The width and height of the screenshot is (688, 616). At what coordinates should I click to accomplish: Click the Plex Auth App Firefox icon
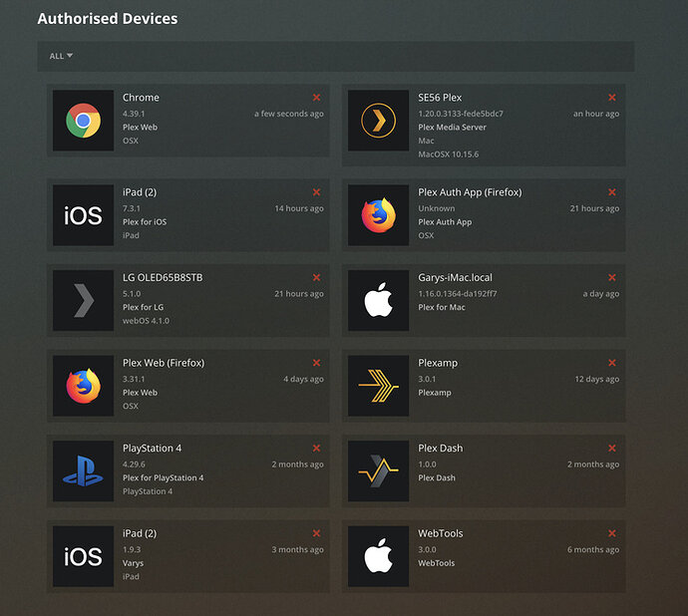pyautogui.click(x=378, y=215)
